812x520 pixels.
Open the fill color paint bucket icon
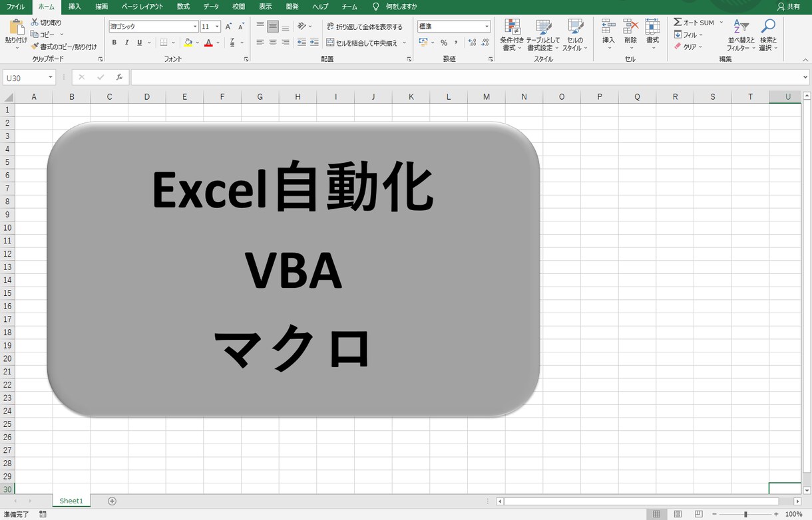(x=190, y=42)
